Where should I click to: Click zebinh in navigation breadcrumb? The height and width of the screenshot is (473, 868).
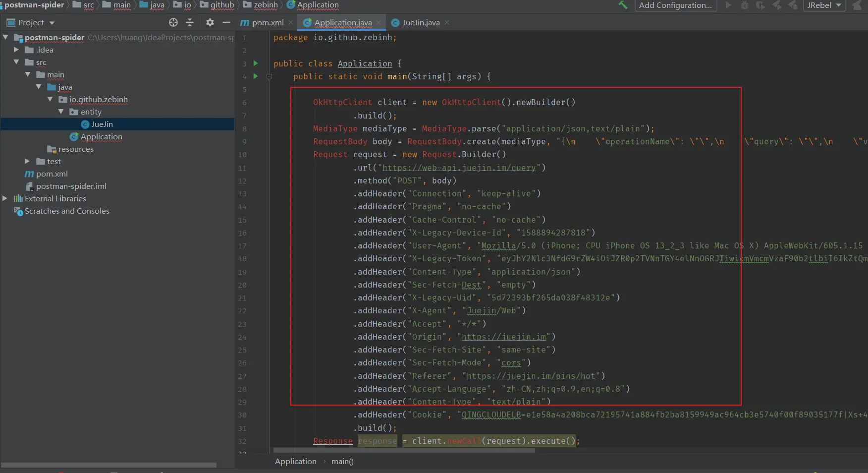coord(266,5)
